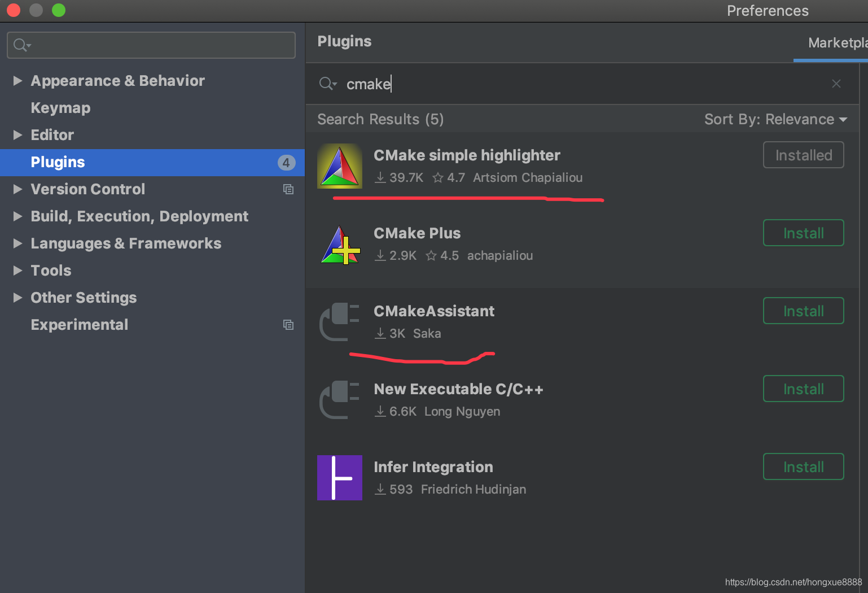
Task: Click the Installed button for CMake simple highlighter
Action: coord(804,155)
